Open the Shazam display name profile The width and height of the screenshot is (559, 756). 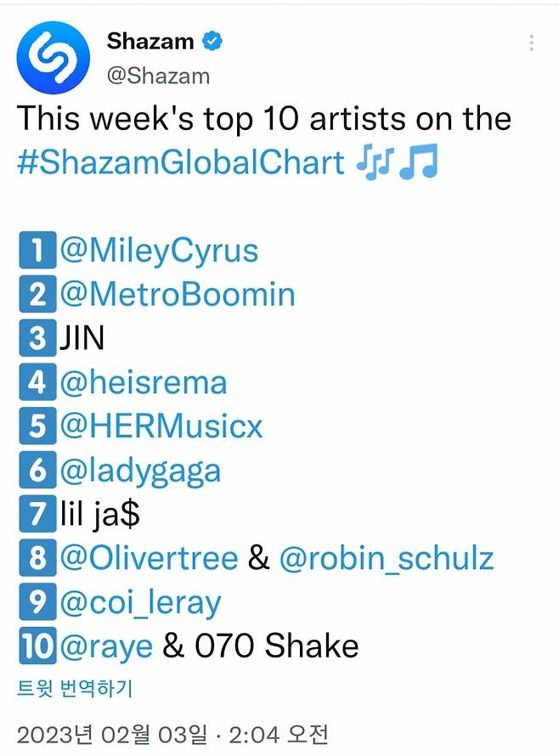click(x=150, y=41)
